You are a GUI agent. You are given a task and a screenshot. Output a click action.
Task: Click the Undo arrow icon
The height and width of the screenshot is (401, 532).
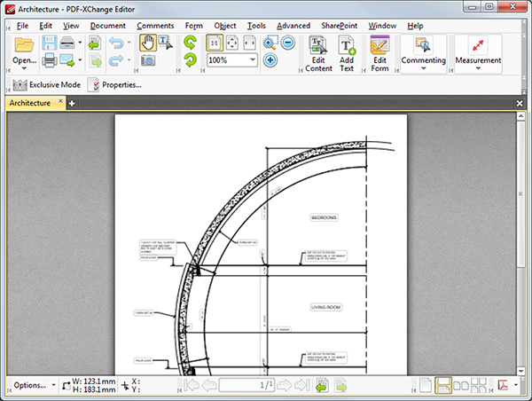[116, 43]
